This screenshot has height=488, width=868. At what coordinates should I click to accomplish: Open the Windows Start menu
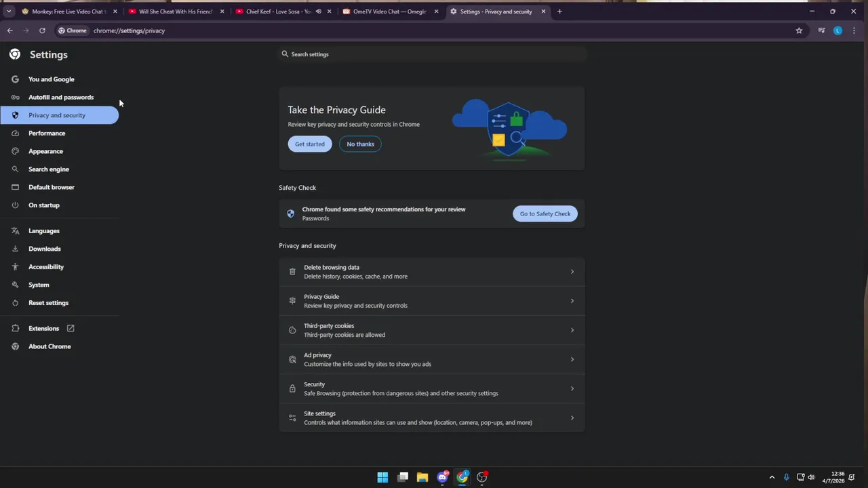[382, 477]
